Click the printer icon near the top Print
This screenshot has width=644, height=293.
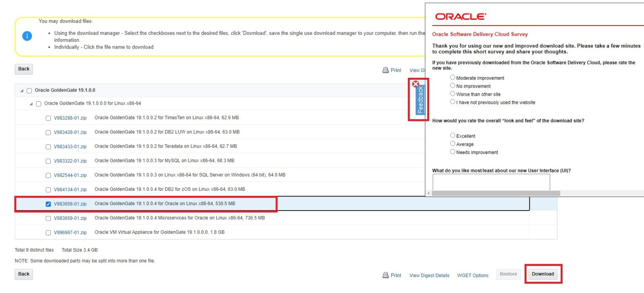click(x=386, y=70)
